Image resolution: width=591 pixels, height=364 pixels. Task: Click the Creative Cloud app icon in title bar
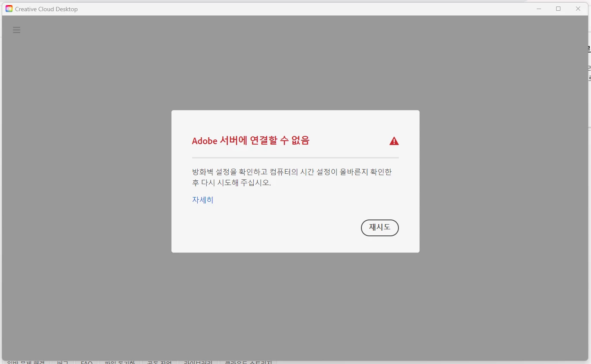coord(9,9)
